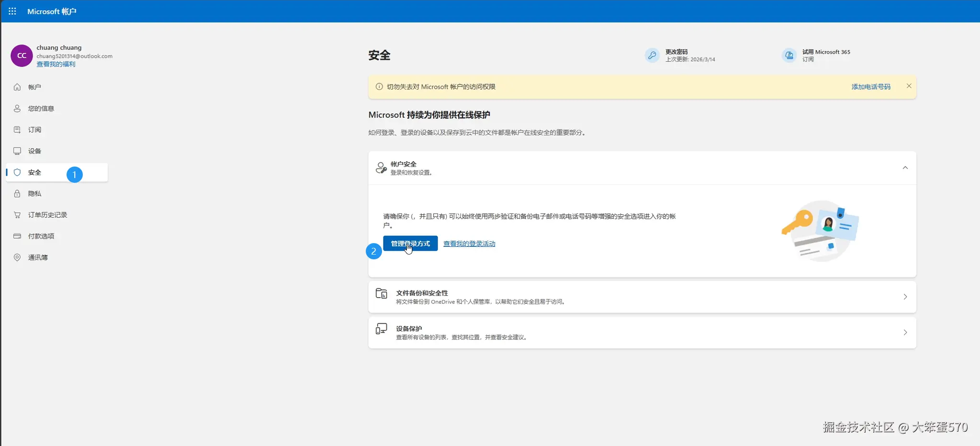Click the shield icon beside 安全

coord(17,172)
